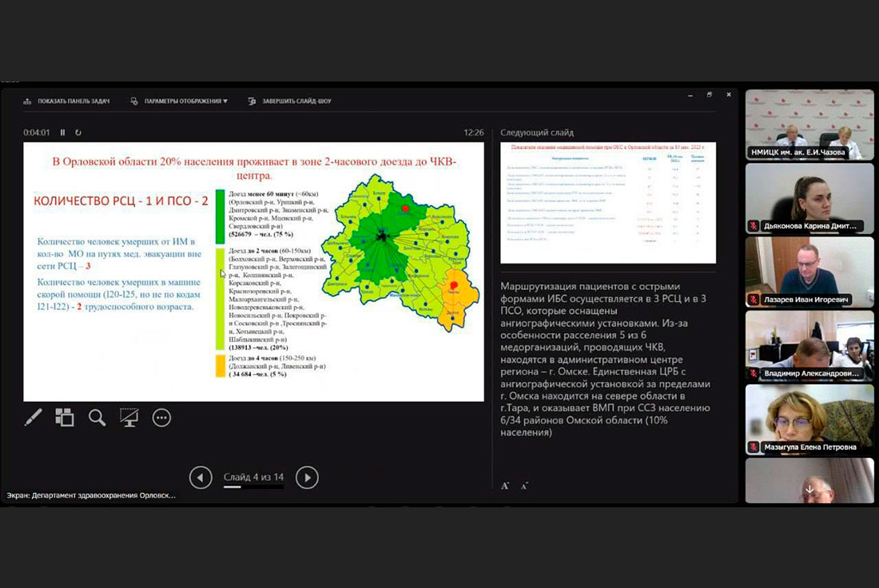Activate the zoom into slide magnifier
Image resolution: width=879 pixels, height=588 pixels.
click(97, 418)
